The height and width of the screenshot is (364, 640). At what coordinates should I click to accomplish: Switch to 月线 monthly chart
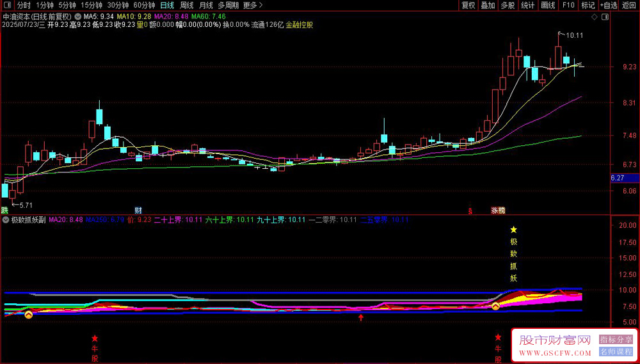click(205, 6)
